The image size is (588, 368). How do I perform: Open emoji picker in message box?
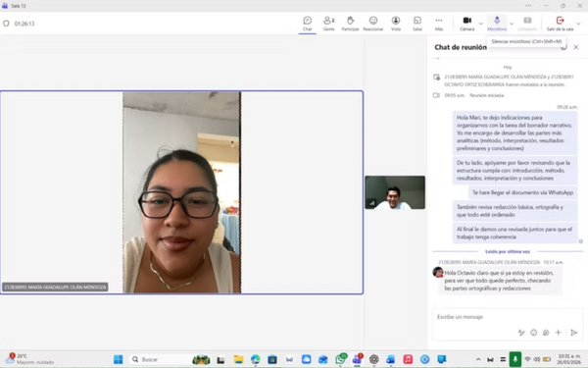(534, 333)
